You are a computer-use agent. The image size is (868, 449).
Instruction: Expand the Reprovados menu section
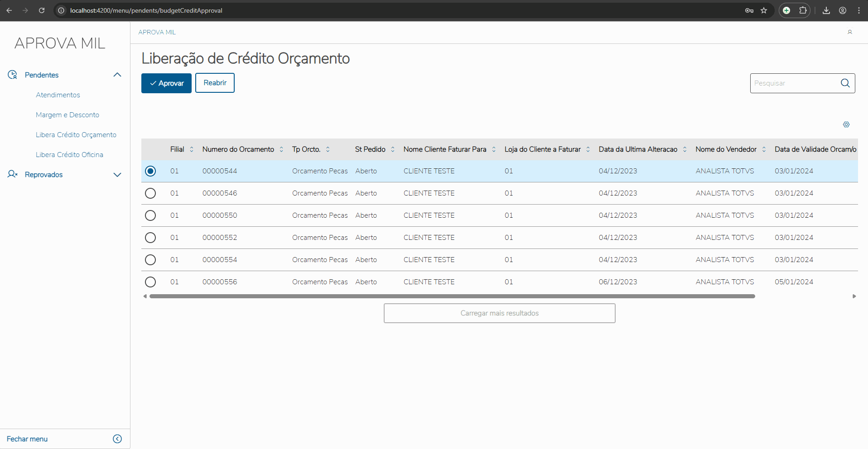point(117,175)
